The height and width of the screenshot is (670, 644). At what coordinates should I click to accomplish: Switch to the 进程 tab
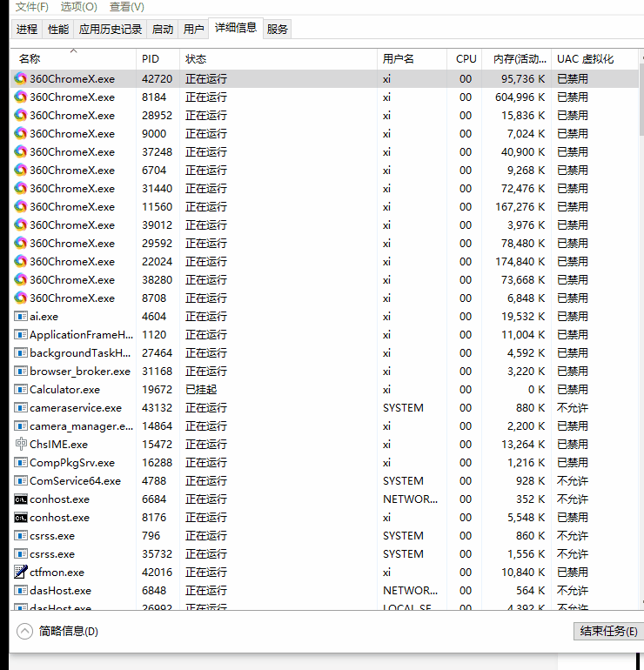[x=26, y=29]
